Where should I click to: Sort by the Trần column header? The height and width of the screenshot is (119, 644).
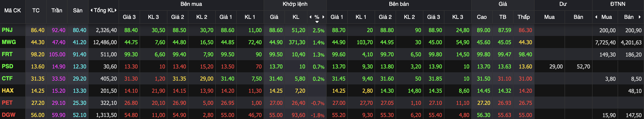(57, 11)
